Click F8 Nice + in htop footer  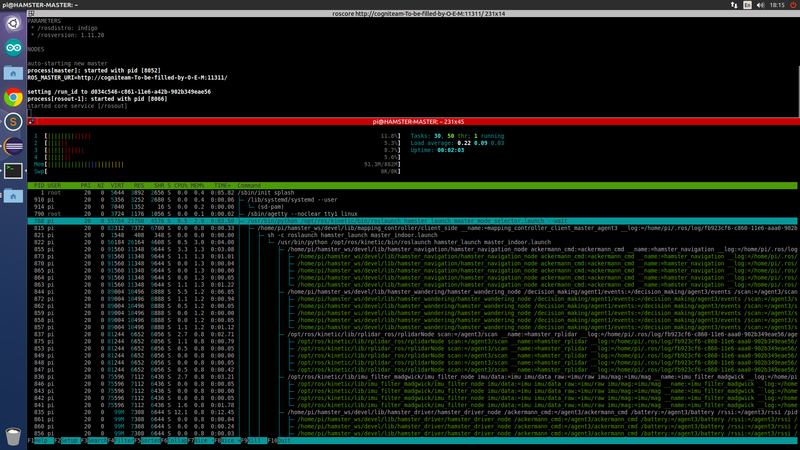(228, 440)
